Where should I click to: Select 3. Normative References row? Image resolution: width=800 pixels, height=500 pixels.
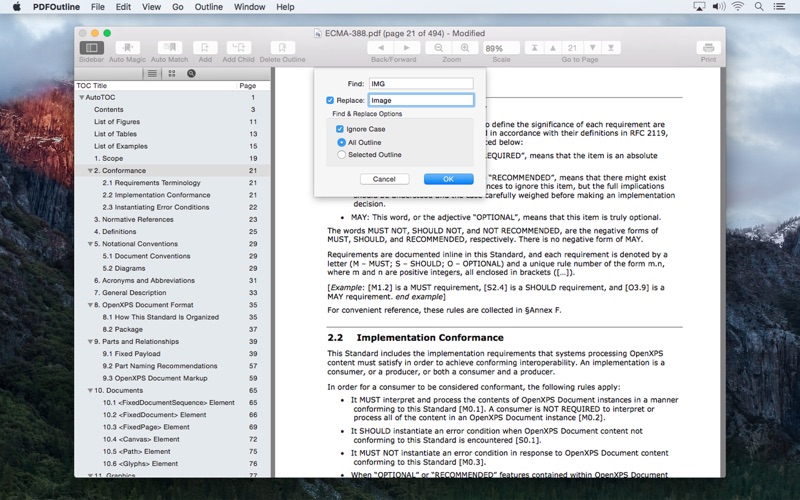click(x=172, y=219)
